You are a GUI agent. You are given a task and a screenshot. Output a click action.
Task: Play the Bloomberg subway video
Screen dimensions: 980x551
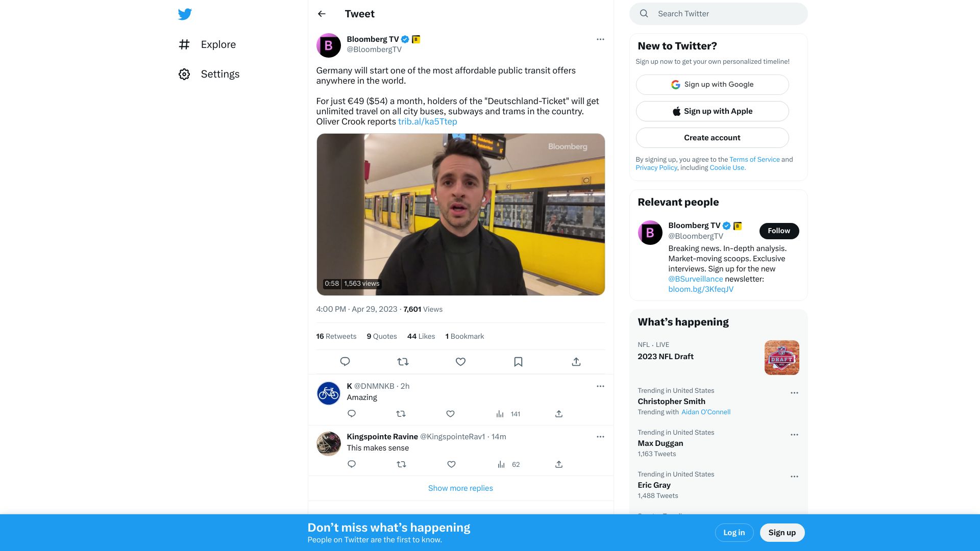coord(460,214)
